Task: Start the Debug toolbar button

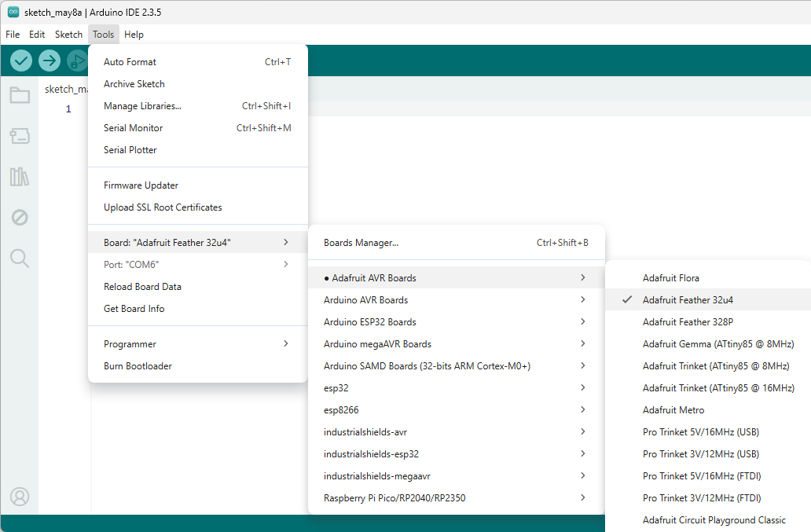Action: tap(78, 61)
